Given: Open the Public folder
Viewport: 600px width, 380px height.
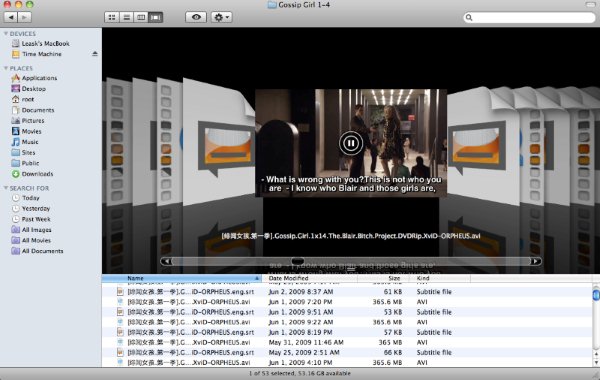Looking at the screenshot, I should tap(25, 163).
